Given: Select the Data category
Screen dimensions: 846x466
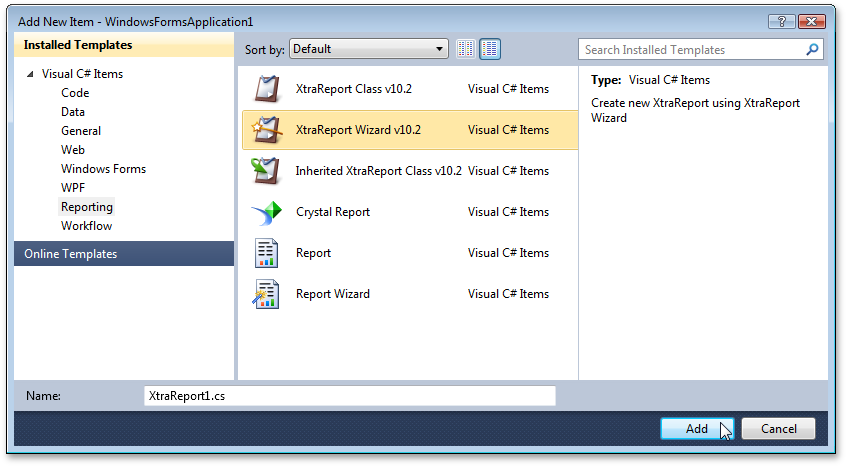Looking at the screenshot, I should pos(73,112).
